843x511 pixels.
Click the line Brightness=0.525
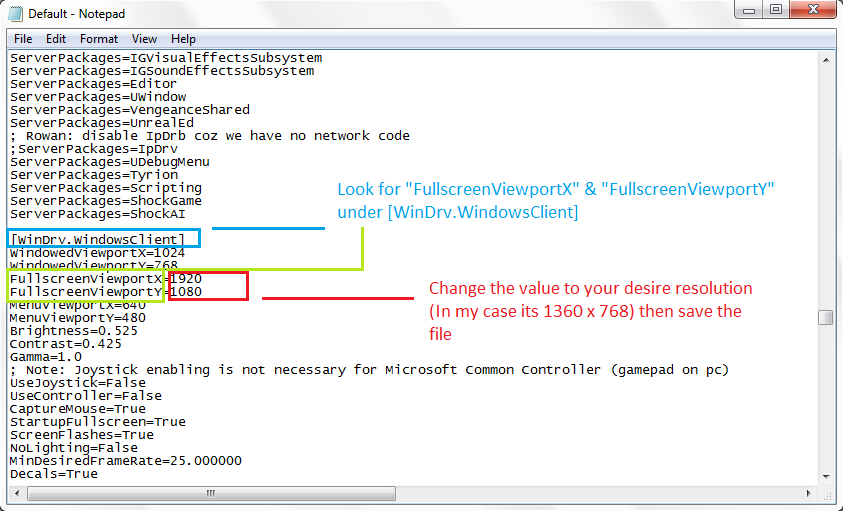pyautogui.click(x=74, y=331)
